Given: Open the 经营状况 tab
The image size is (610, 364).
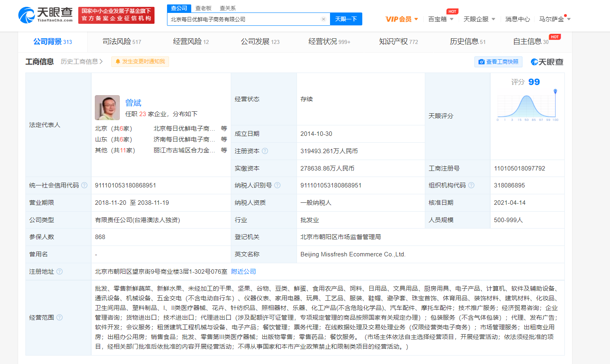Looking at the screenshot, I should [x=329, y=42].
